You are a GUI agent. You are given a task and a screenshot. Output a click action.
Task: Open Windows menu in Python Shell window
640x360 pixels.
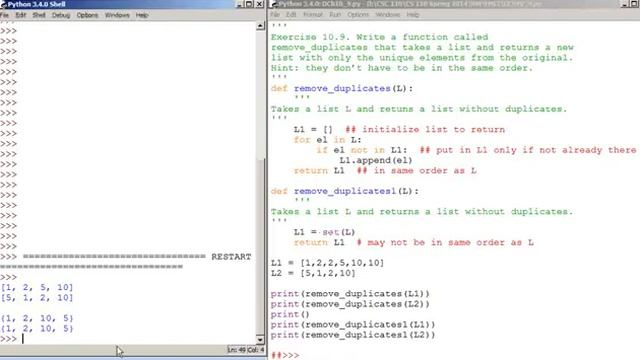(x=117, y=15)
